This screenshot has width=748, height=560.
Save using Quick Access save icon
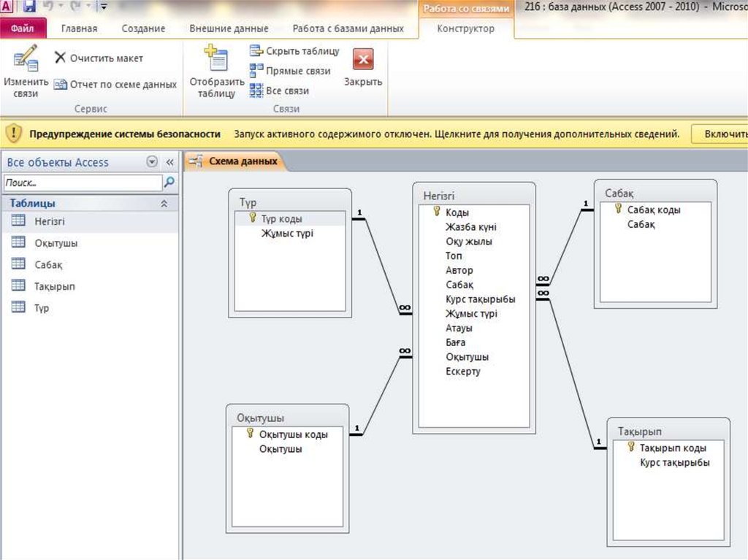coord(30,7)
